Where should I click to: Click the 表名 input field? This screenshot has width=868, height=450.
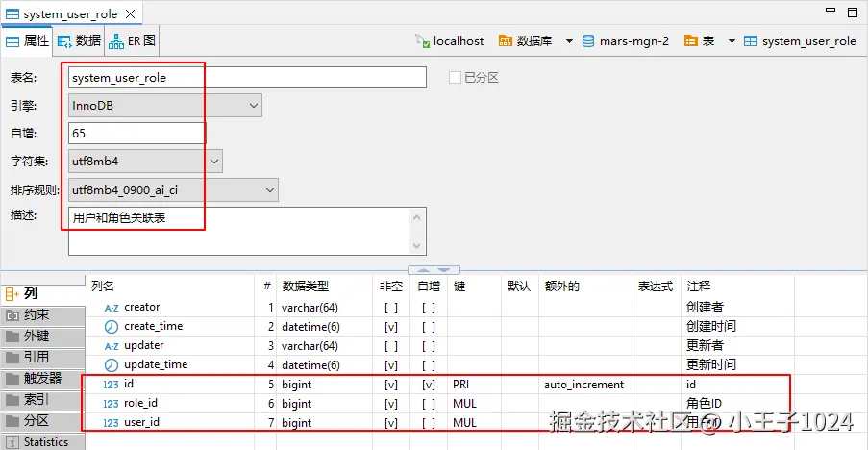[x=247, y=78]
